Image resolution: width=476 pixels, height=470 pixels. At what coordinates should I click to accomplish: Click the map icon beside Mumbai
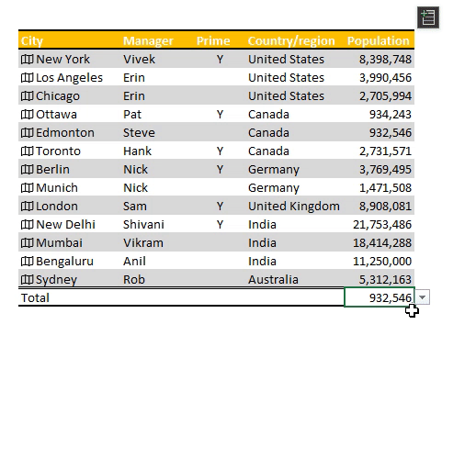(x=27, y=242)
